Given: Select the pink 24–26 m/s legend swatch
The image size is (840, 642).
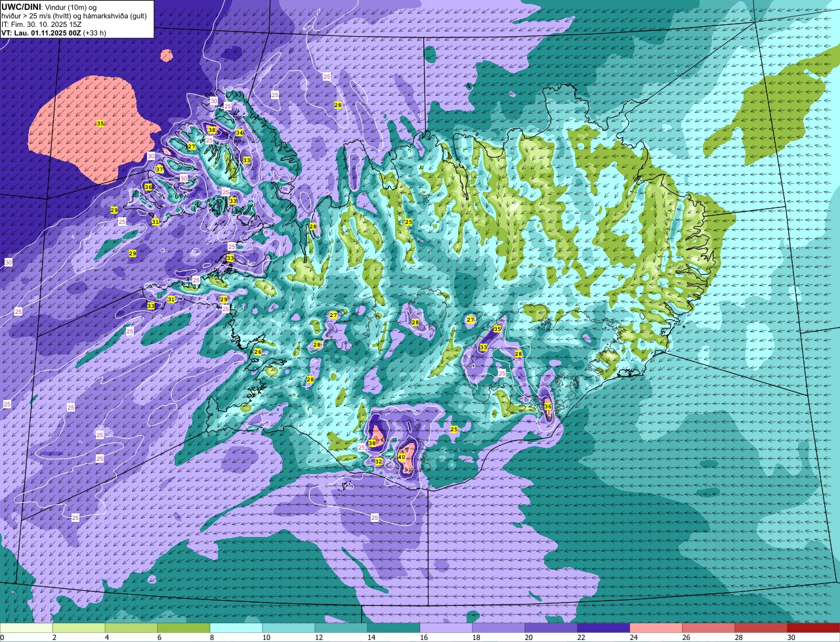Looking at the screenshot, I should [656, 628].
